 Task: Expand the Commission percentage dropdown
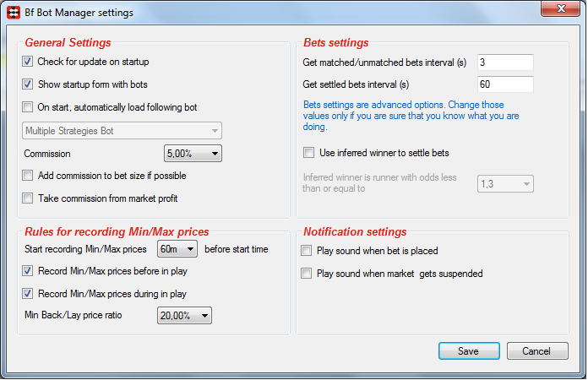(x=193, y=154)
